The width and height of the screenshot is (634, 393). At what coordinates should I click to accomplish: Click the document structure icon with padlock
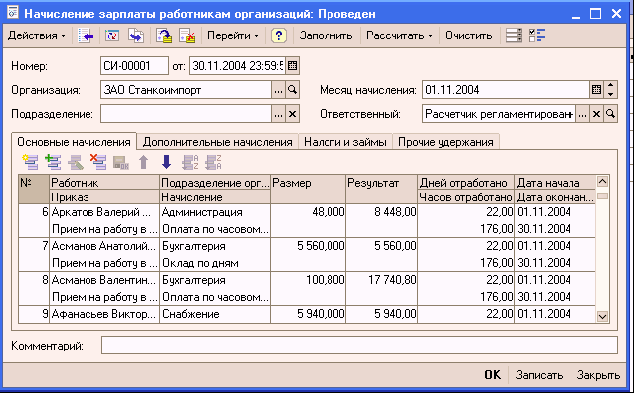coord(164,36)
